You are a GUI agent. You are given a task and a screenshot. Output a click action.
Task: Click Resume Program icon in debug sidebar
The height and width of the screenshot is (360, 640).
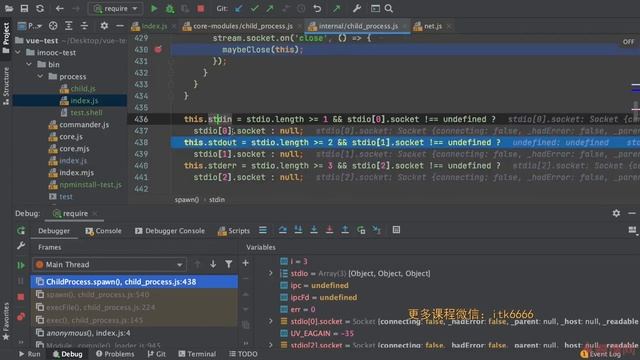pos(21,265)
